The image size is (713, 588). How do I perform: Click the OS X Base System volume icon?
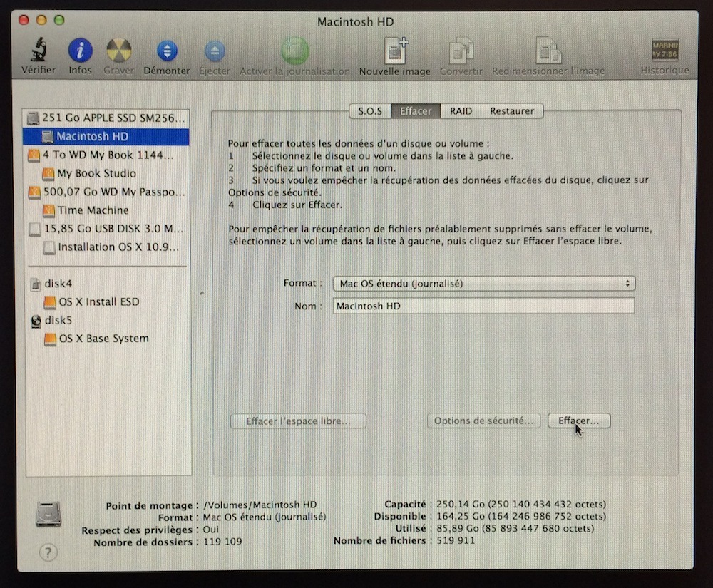click(x=51, y=339)
